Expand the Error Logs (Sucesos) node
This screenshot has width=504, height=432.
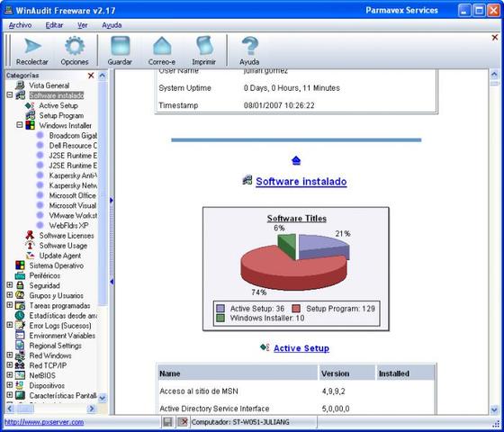point(10,325)
